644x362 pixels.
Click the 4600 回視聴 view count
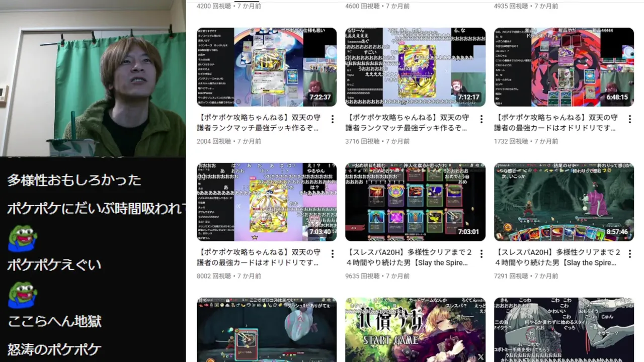pos(362,7)
